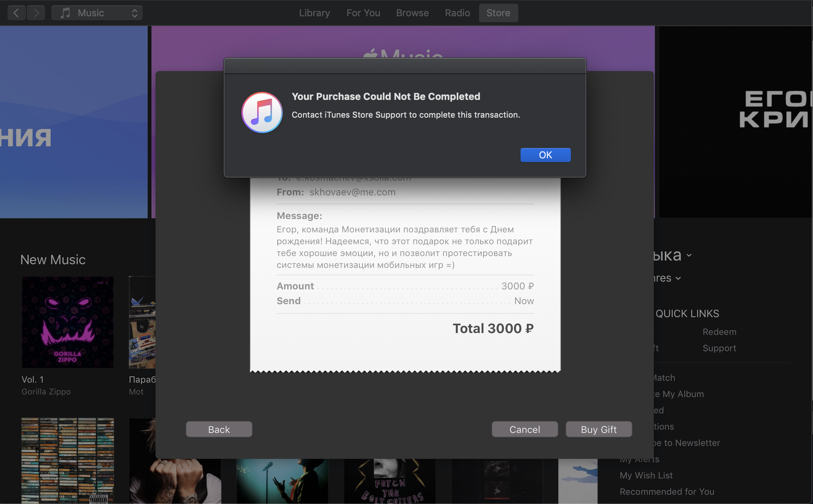This screenshot has width=813, height=504.
Task: Click the music note media picker icon
Action: (x=65, y=13)
